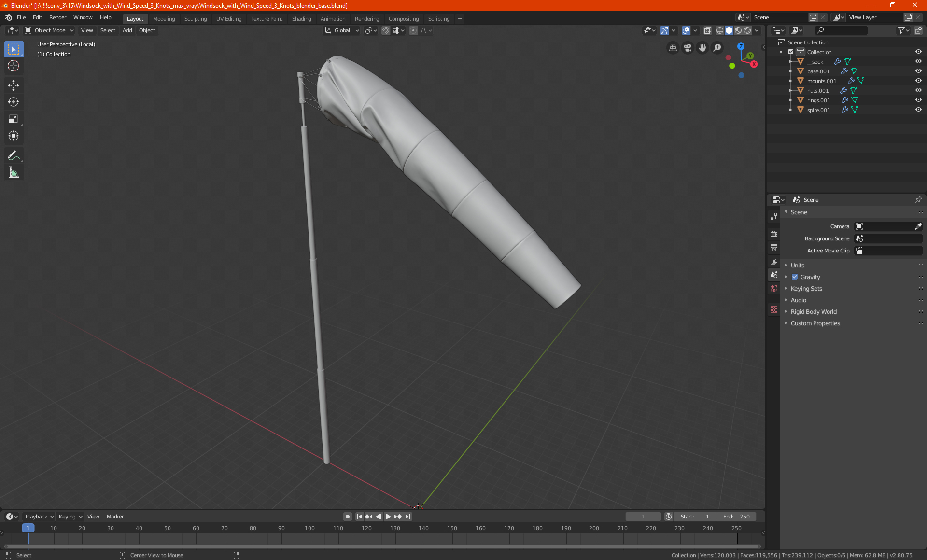The image size is (927, 560).
Task: Toggle camera view icon in viewport
Action: [688, 48]
